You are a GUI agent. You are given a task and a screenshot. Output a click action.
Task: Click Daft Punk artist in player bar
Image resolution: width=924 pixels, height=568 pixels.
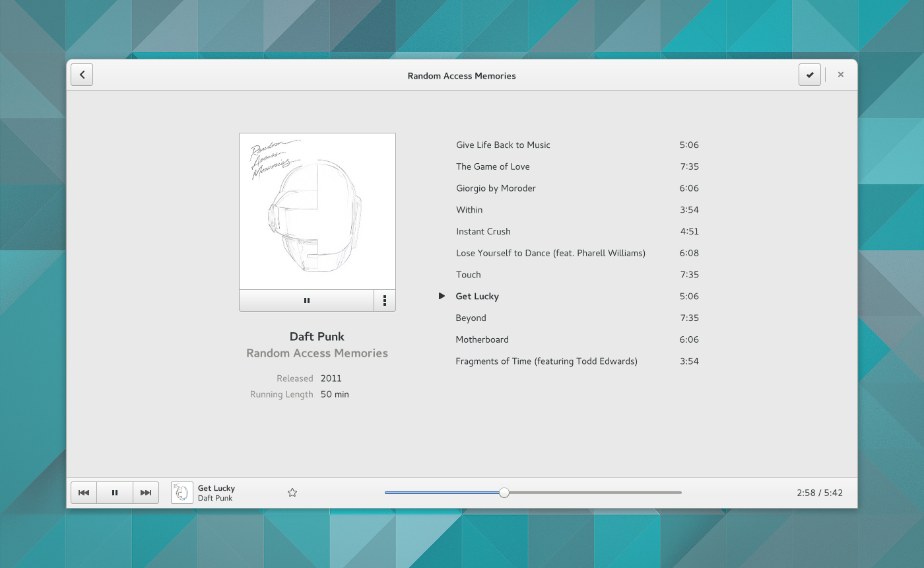point(215,498)
